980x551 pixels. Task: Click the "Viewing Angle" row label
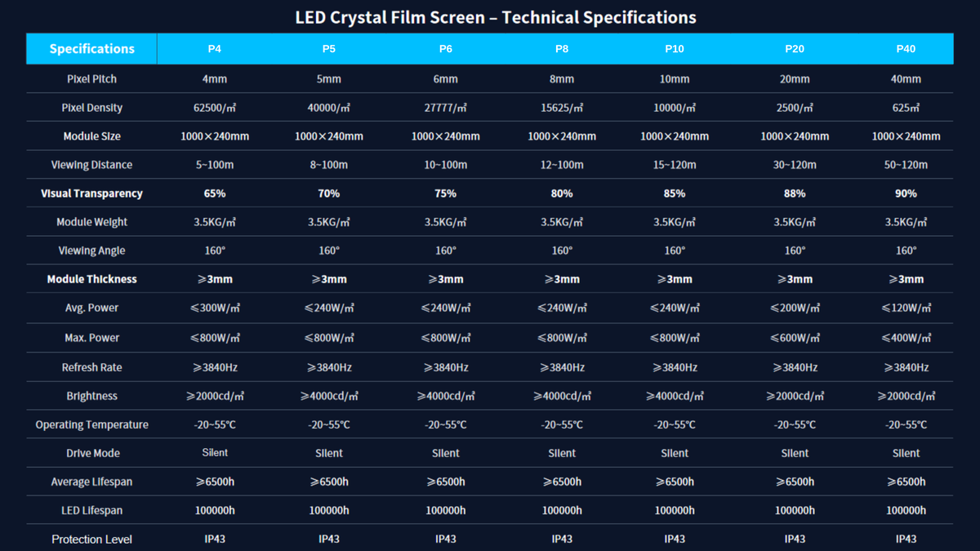coord(91,251)
